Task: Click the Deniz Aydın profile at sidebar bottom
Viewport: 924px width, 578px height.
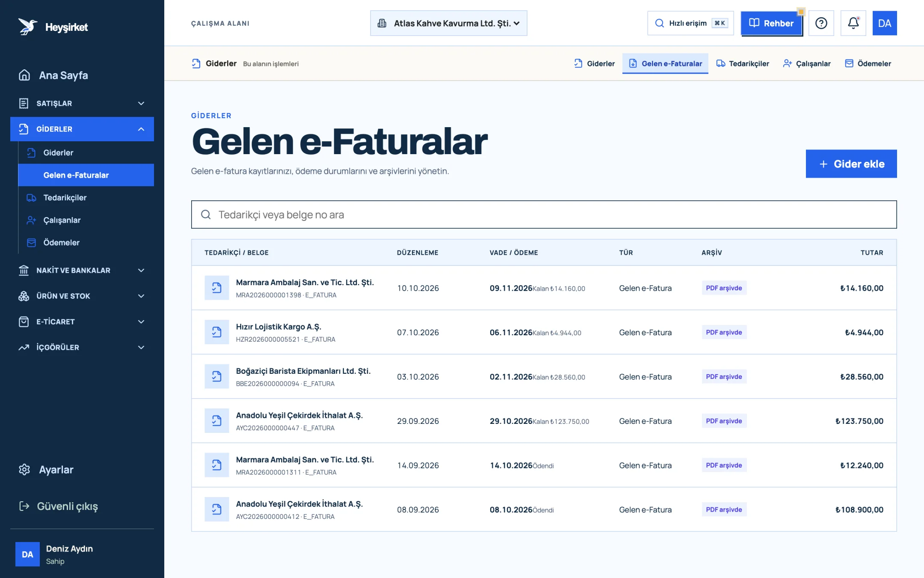Action: 82,554
